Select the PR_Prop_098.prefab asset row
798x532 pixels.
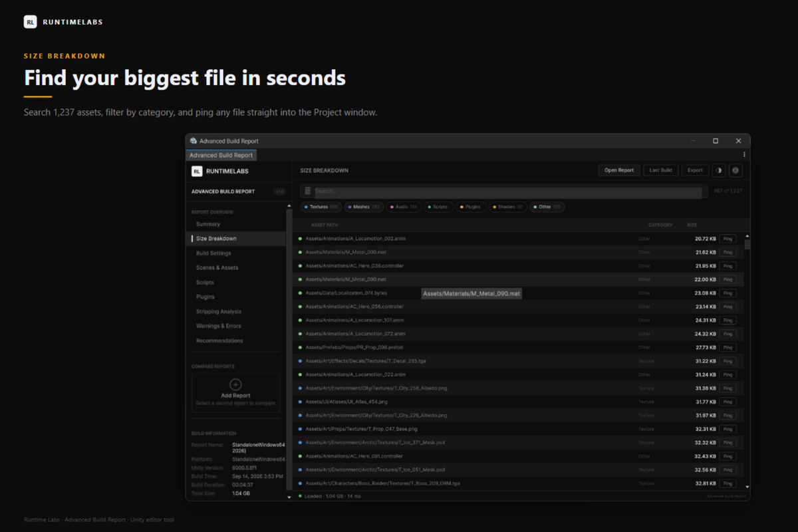point(519,347)
